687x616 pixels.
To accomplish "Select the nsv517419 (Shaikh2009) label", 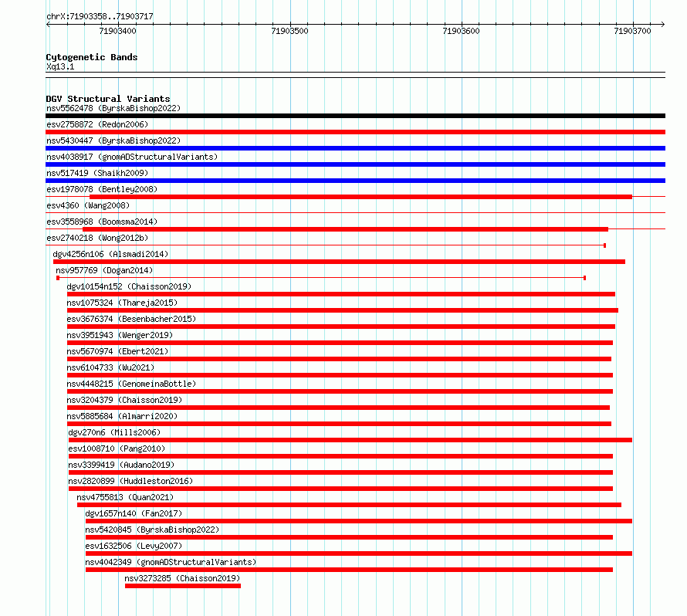I will click(x=97, y=173).
